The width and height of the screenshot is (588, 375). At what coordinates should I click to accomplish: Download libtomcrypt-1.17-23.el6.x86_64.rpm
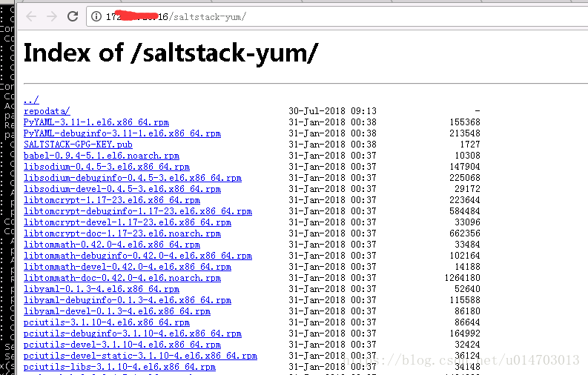pos(112,200)
